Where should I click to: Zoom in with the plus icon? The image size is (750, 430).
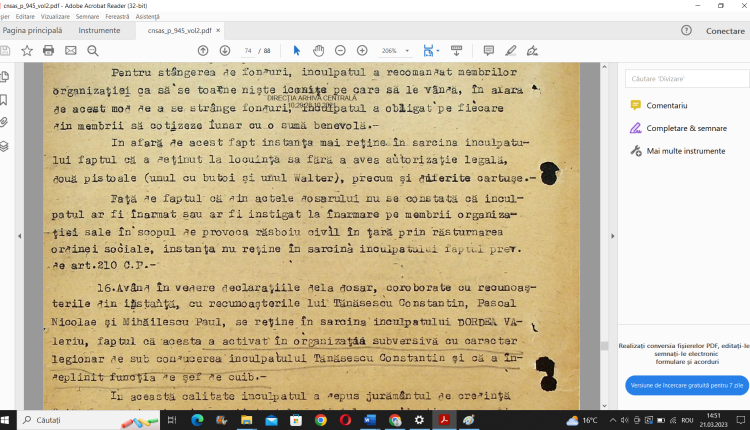click(362, 50)
